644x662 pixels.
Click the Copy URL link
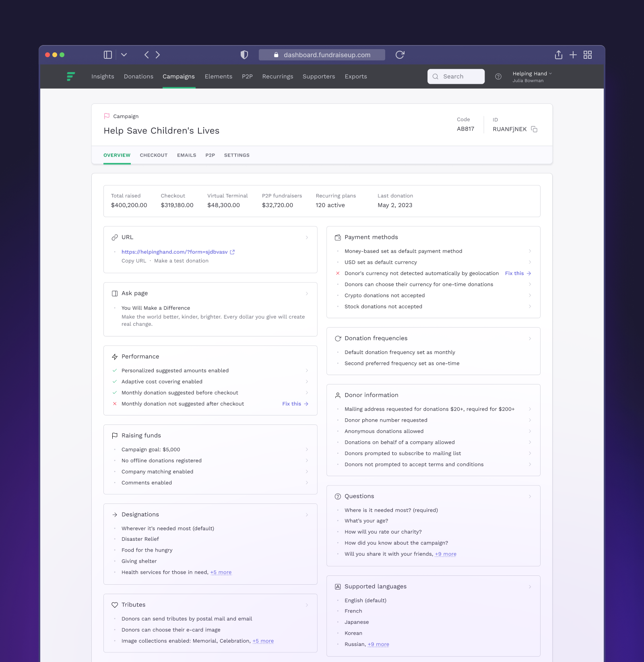134,261
